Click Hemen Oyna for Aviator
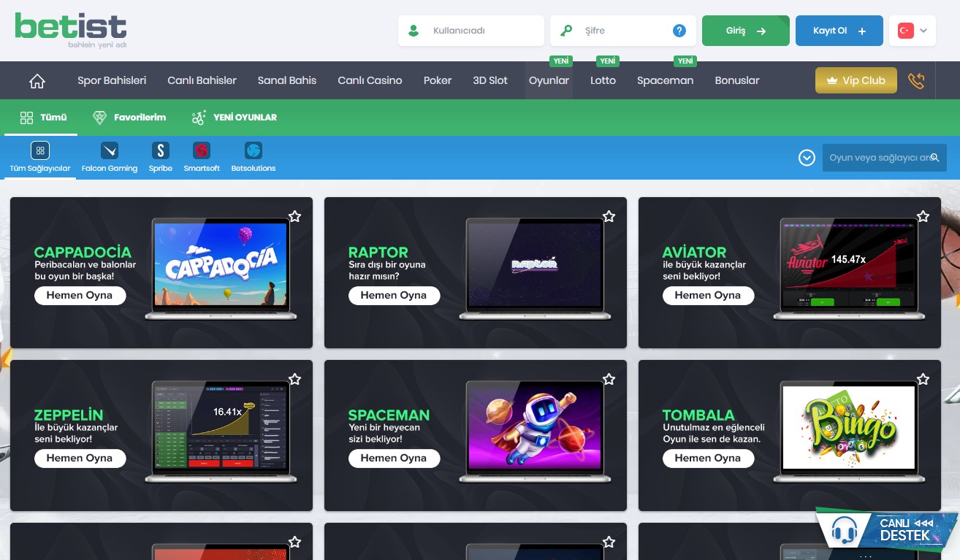This screenshot has height=560, width=960. click(x=708, y=296)
